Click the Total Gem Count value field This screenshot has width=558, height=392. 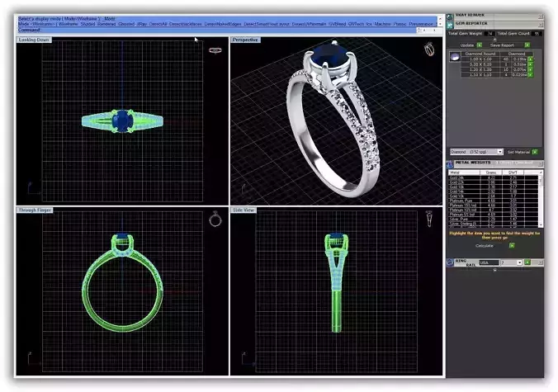point(537,34)
